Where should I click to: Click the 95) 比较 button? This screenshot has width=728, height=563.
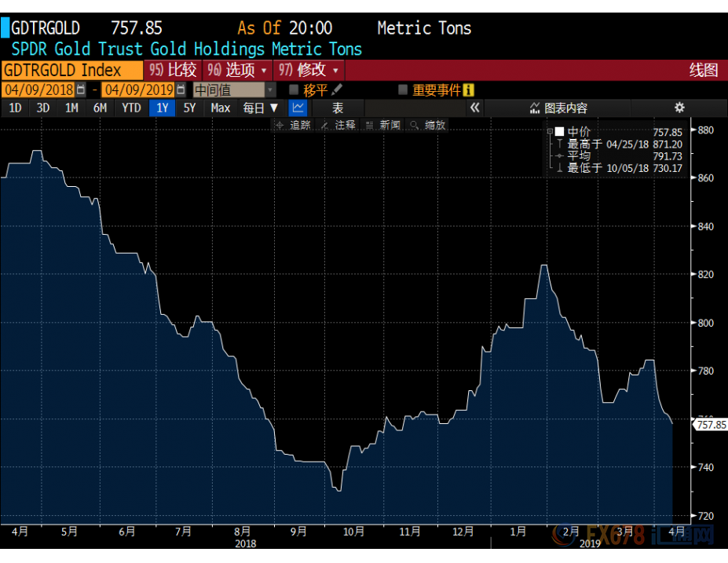[x=173, y=70]
